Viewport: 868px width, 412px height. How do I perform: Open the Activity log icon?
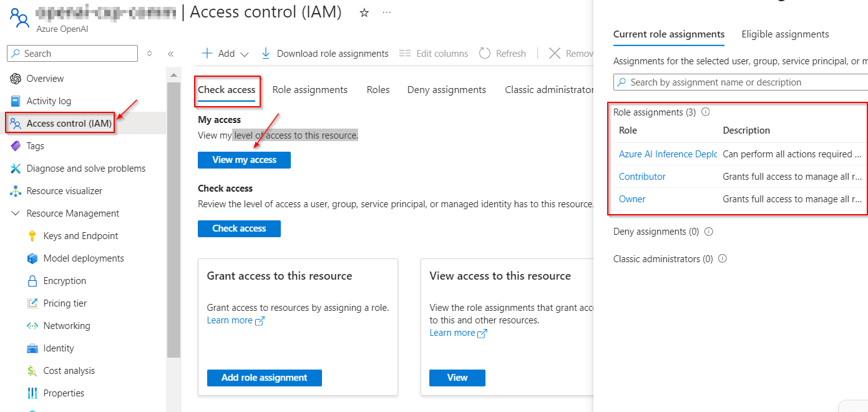[16, 101]
